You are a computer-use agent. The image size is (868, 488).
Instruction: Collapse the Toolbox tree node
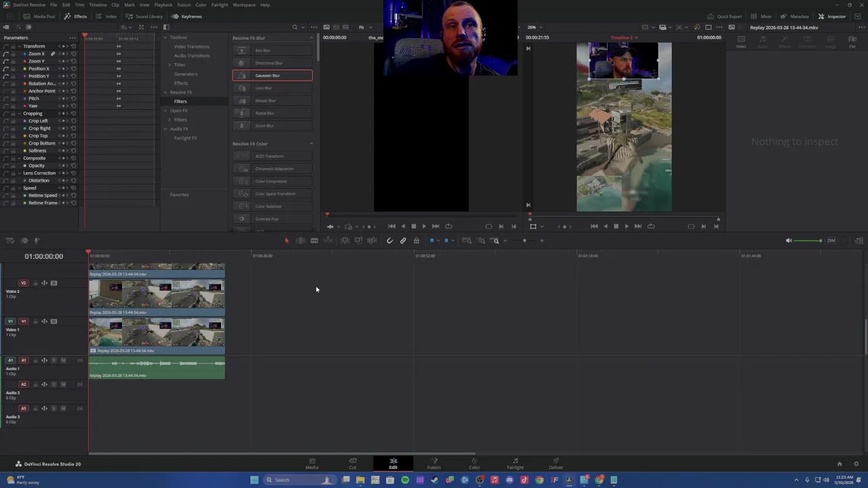point(165,37)
